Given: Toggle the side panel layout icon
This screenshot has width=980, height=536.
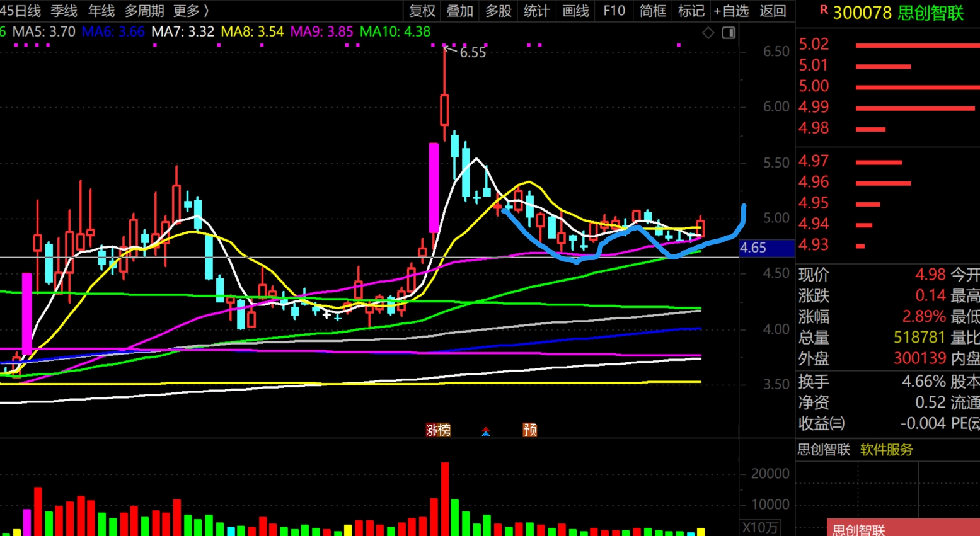Looking at the screenshot, I should pyautogui.click(x=729, y=33).
